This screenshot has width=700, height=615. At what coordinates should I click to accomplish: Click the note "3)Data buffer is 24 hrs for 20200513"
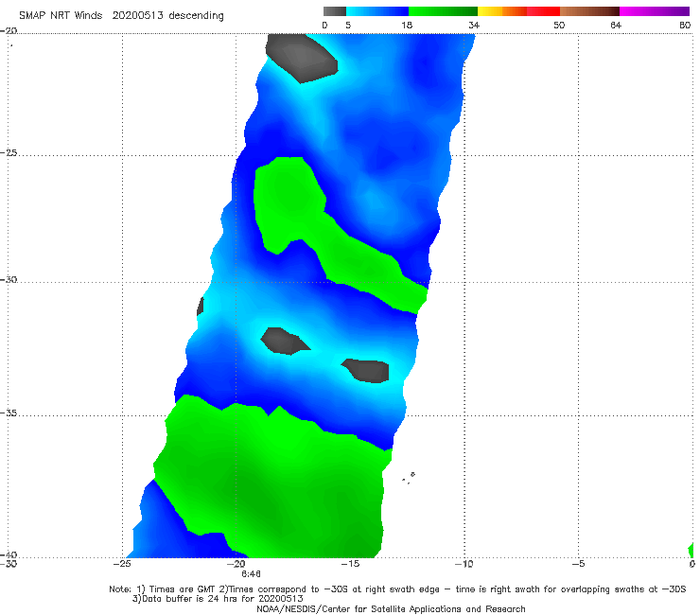pyautogui.click(x=218, y=599)
